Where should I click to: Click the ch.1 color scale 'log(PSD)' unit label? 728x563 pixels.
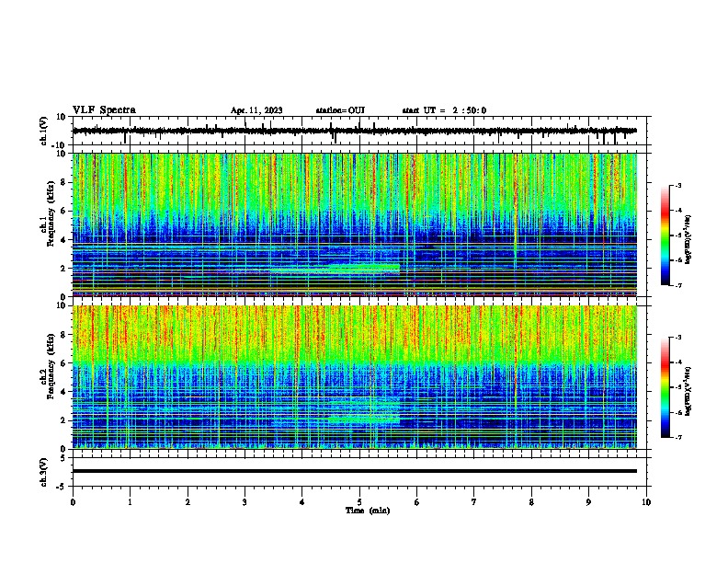(x=688, y=239)
